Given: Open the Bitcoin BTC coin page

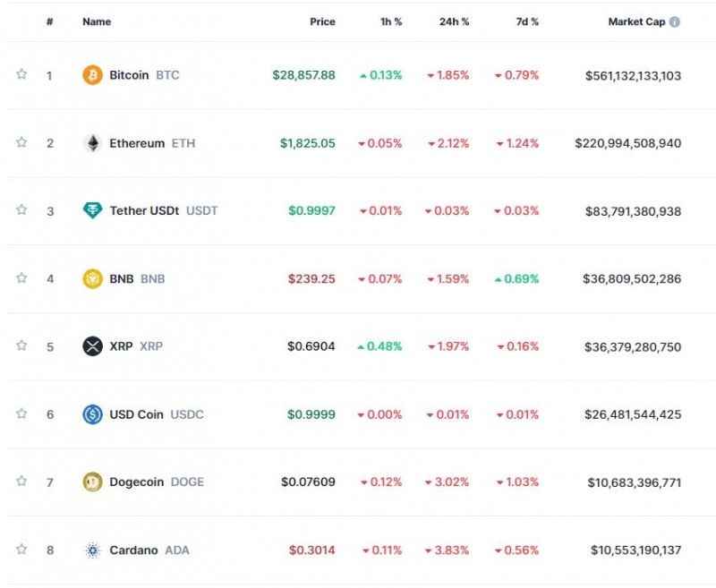Looking at the screenshot, I should coord(130,75).
